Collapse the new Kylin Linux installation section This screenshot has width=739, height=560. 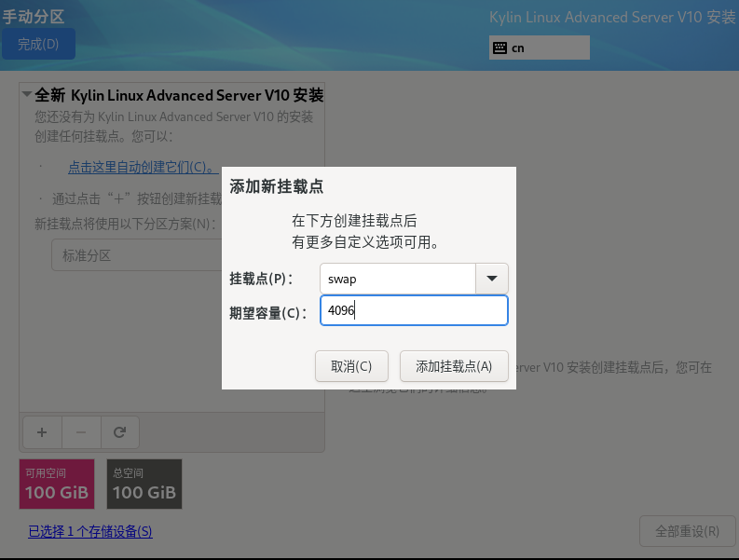coord(27,94)
